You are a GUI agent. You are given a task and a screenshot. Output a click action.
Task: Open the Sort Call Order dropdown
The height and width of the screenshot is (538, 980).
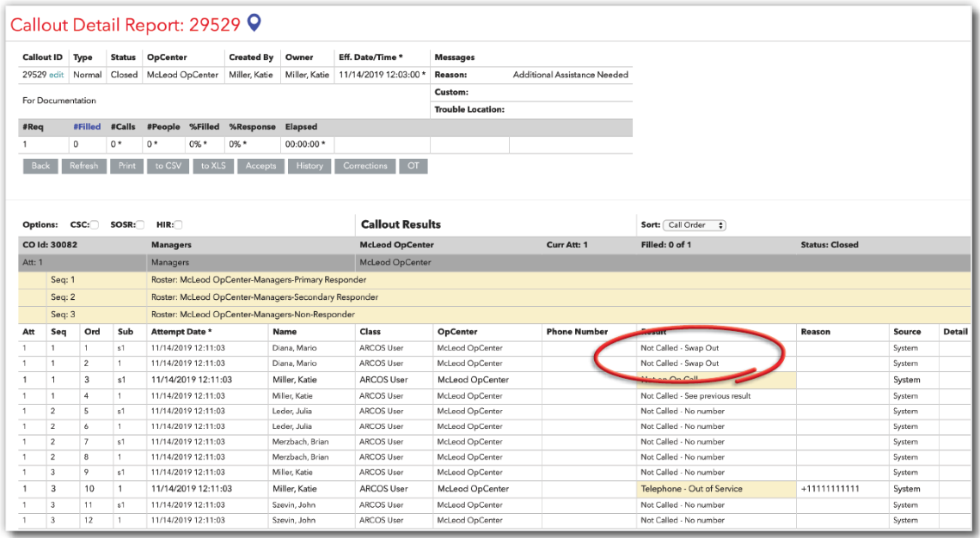695,225
